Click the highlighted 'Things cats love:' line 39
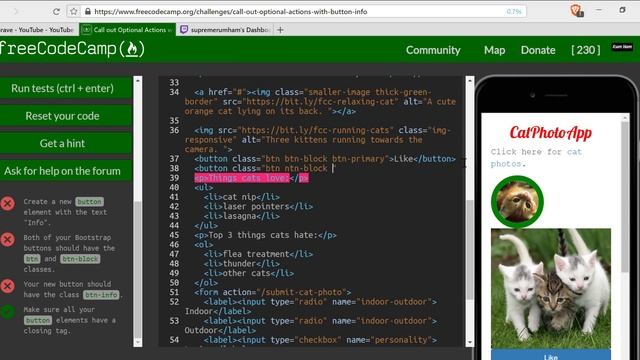This screenshot has height=360, width=640. (251, 178)
